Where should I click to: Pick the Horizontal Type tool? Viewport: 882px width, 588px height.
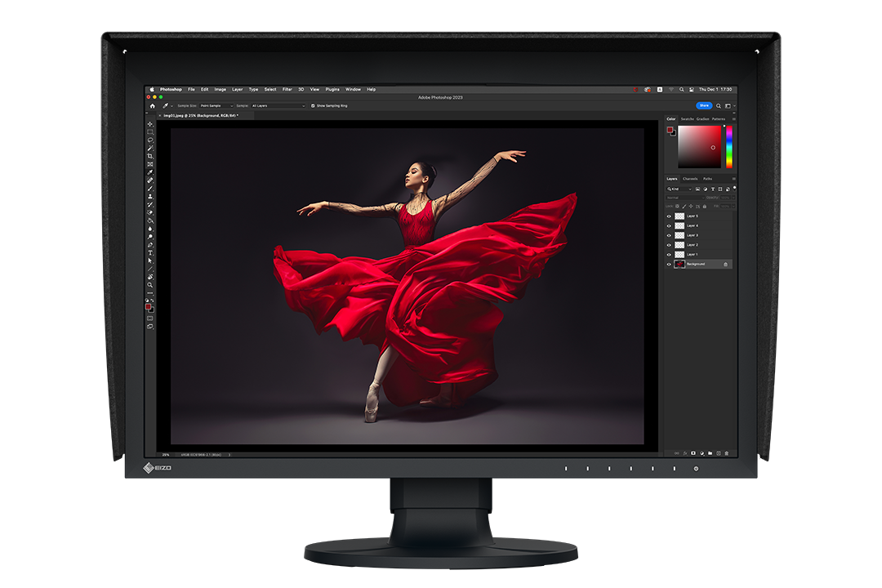point(150,253)
